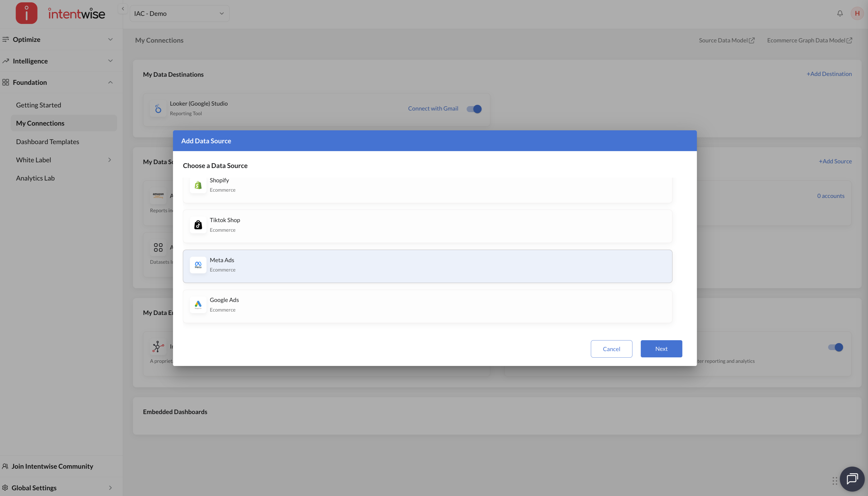Image resolution: width=868 pixels, height=496 pixels.
Task: Open Getting Started page
Action: click(38, 105)
